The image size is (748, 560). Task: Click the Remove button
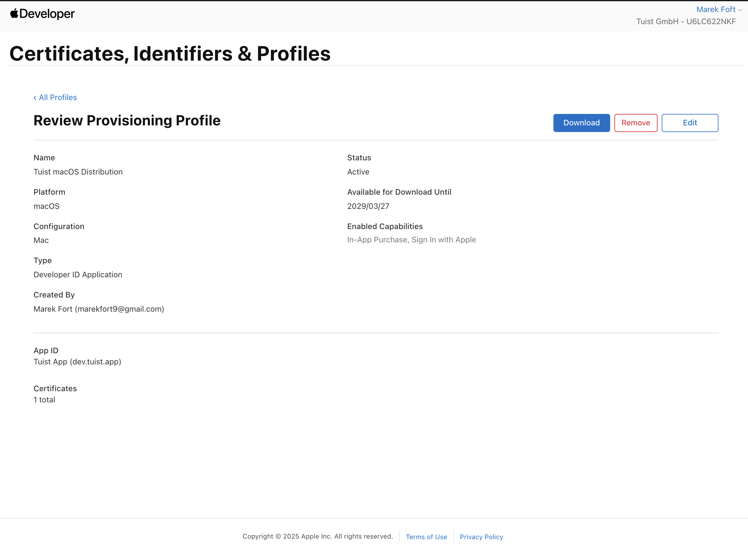pyautogui.click(x=635, y=123)
